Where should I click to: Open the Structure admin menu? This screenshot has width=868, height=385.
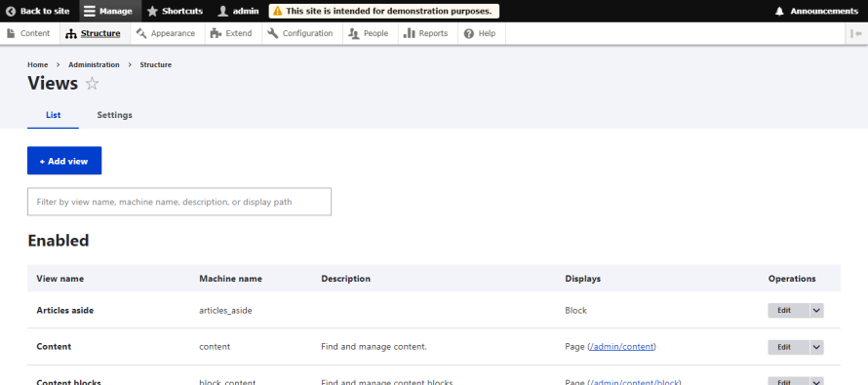[96, 33]
